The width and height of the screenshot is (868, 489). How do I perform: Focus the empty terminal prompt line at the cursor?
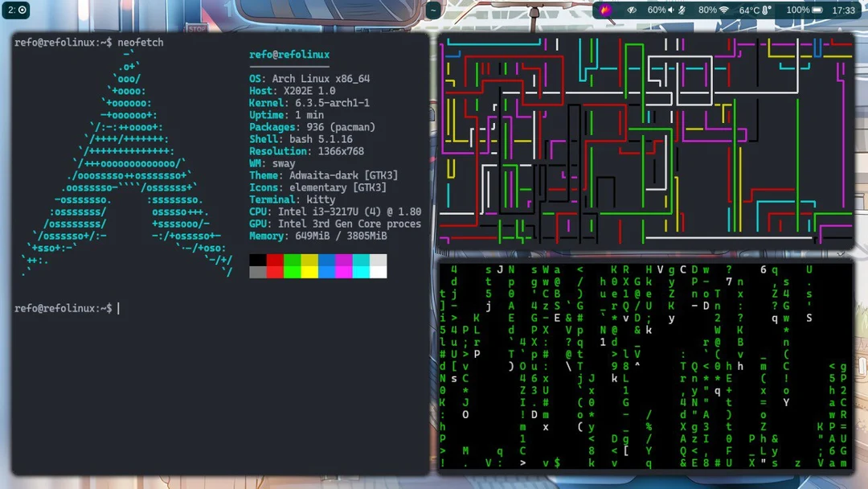(119, 309)
